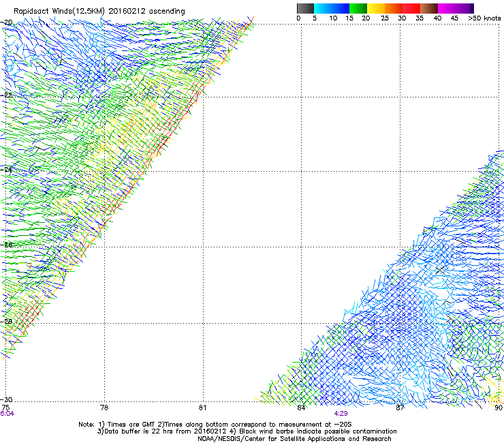Click the 78 longitude axis label

click(104, 408)
